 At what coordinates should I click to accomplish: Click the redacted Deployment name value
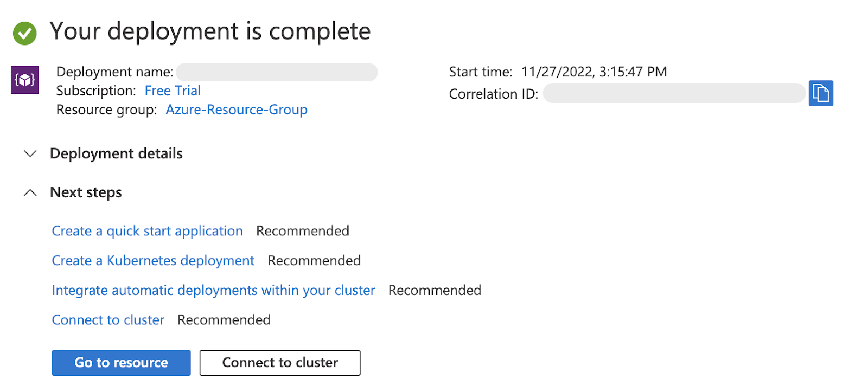277,72
